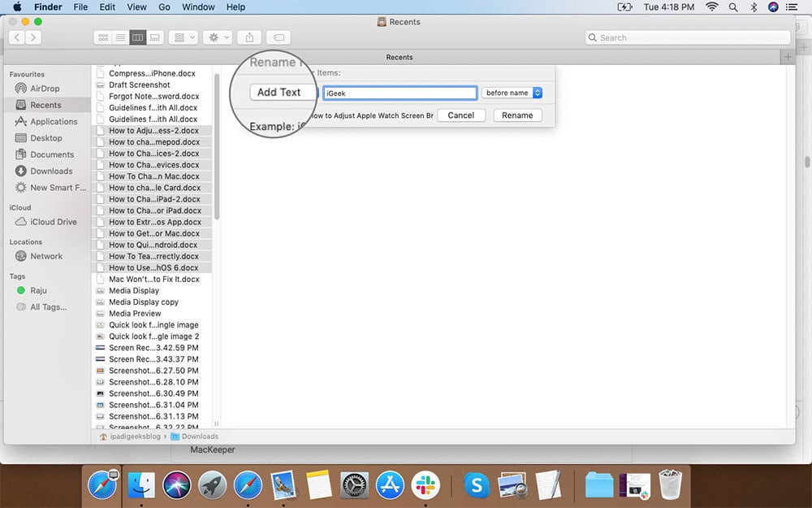This screenshot has width=812, height=508.
Task: Open the 'before name' dropdown
Action: pos(512,92)
